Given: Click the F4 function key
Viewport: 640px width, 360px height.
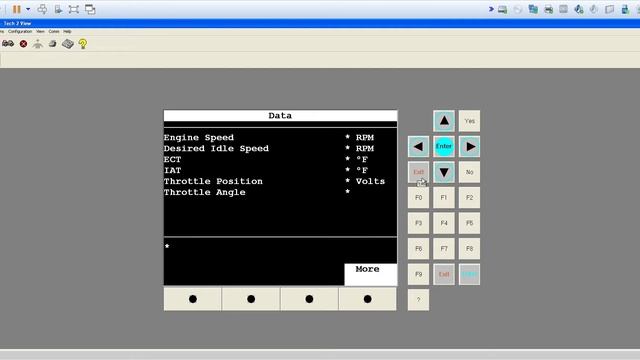Looking at the screenshot, I should point(444,223).
